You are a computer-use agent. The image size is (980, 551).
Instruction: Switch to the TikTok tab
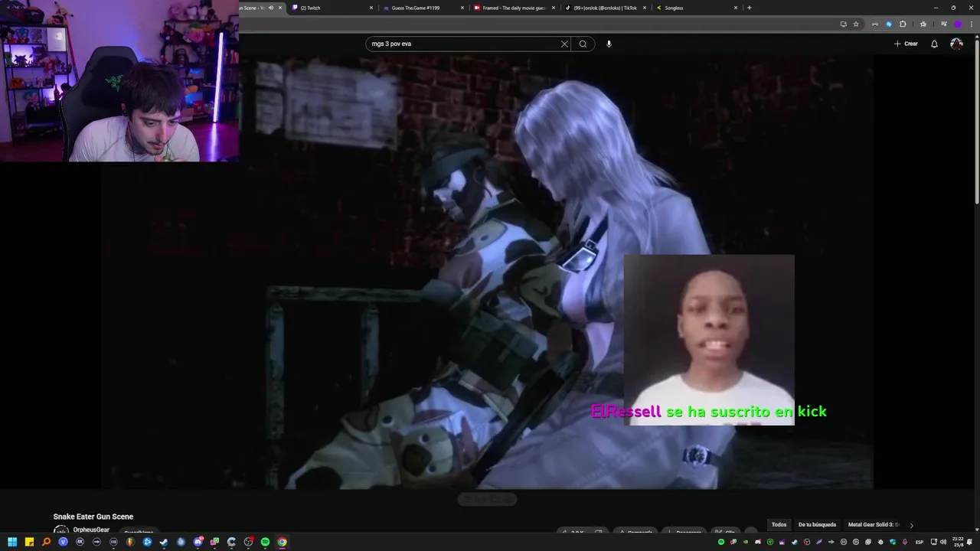click(605, 8)
